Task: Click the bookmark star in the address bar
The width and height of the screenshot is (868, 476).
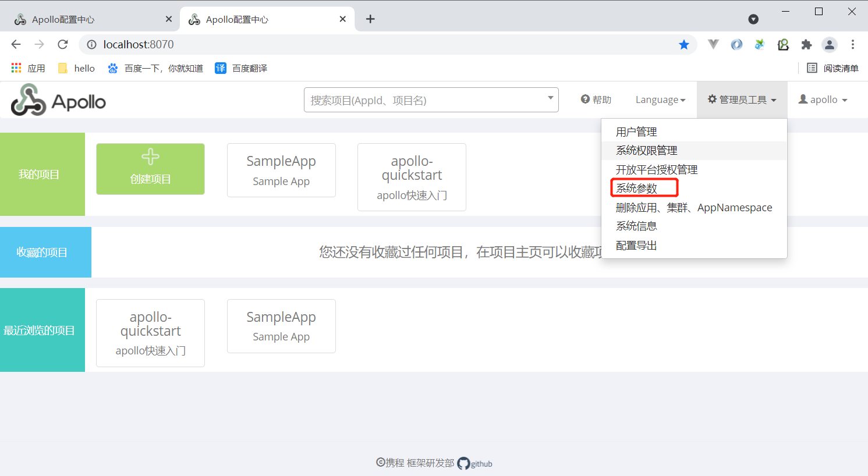Action: click(x=684, y=45)
